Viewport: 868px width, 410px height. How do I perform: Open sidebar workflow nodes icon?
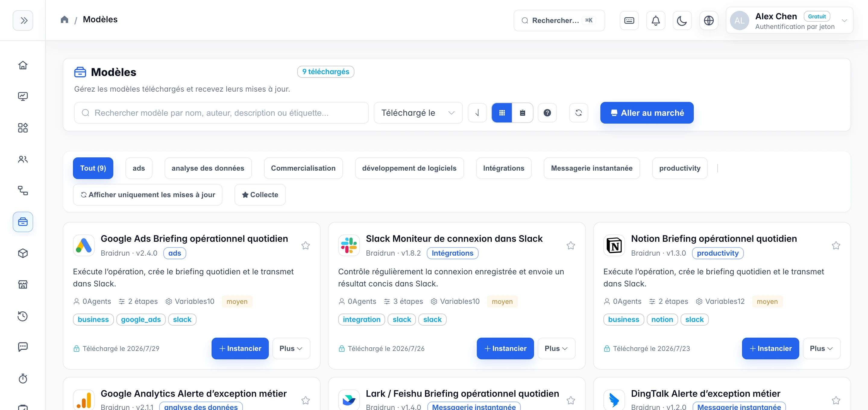[x=23, y=191]
